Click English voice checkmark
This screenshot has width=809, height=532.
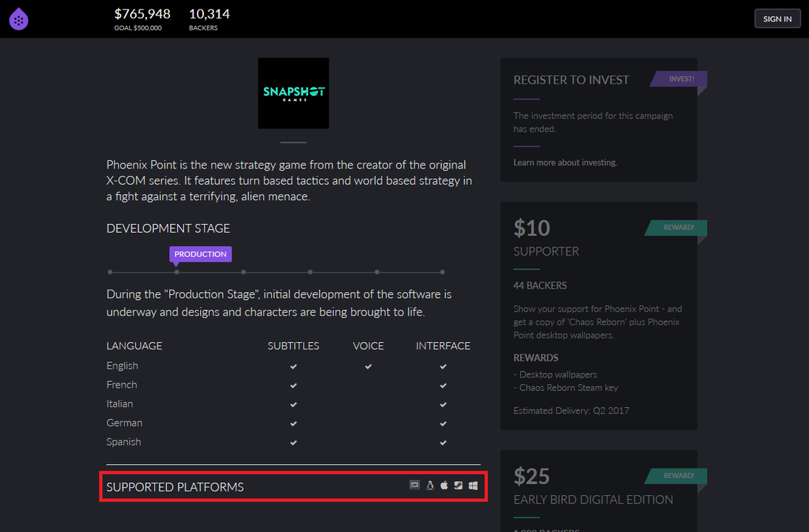point(368,366)
